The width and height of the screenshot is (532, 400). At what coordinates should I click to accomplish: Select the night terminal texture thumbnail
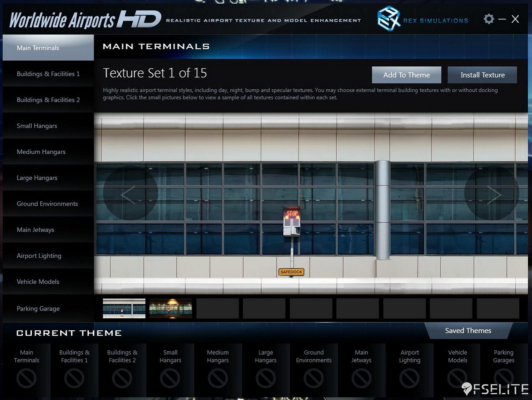click(x=170, y=308)
